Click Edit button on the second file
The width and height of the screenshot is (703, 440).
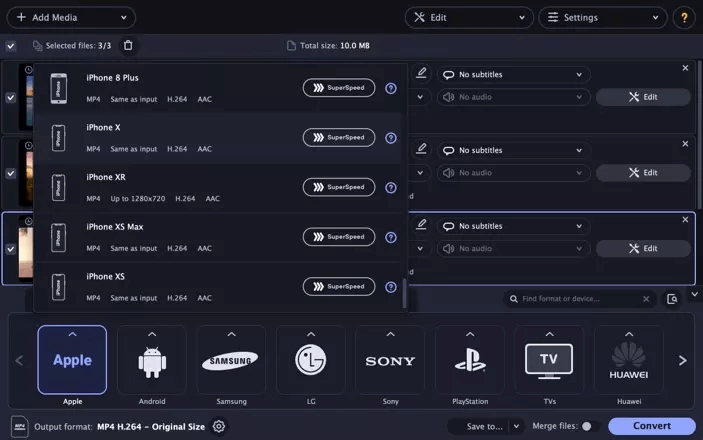(x=643, y=173)
